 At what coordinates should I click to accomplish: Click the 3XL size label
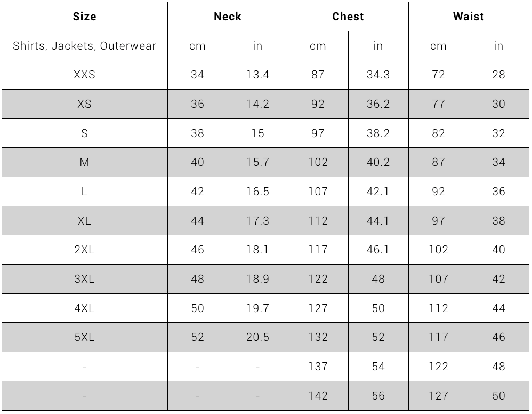(x=84, y=279)
